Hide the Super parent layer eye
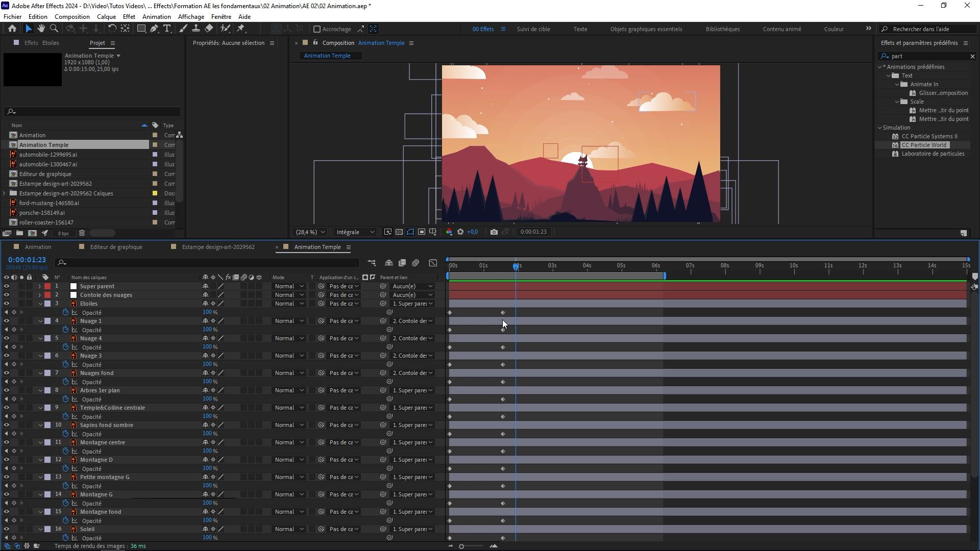The height and width of the screenshot is (551, 980). [x=7, y=286]
